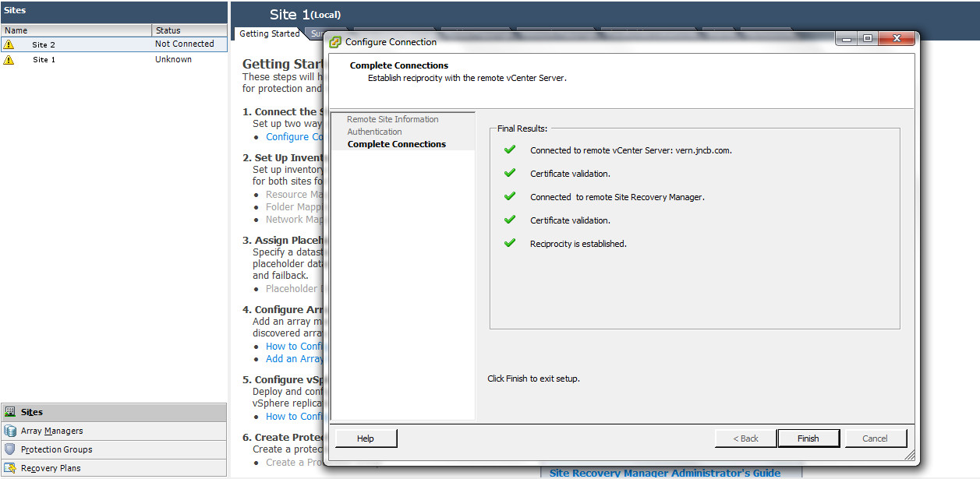Click the Recovery Plans icon
This screenshot has height=479, width=980.
coord(10,468)
